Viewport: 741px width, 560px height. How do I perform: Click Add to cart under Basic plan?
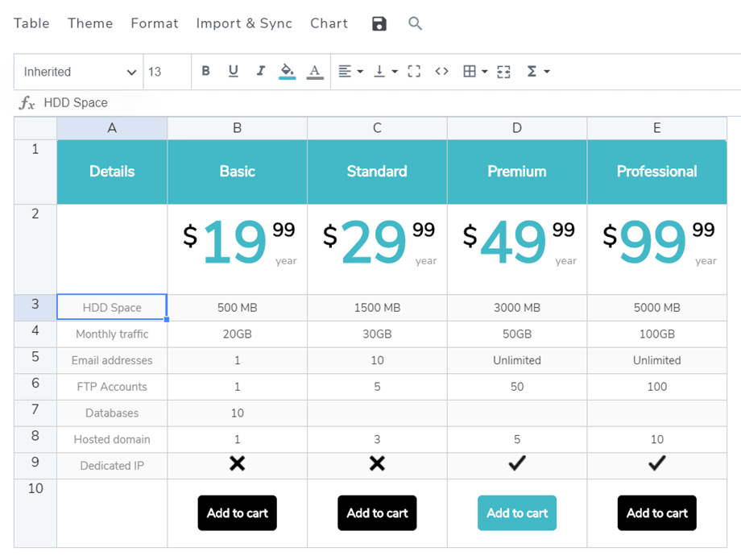tap(237, 513)
